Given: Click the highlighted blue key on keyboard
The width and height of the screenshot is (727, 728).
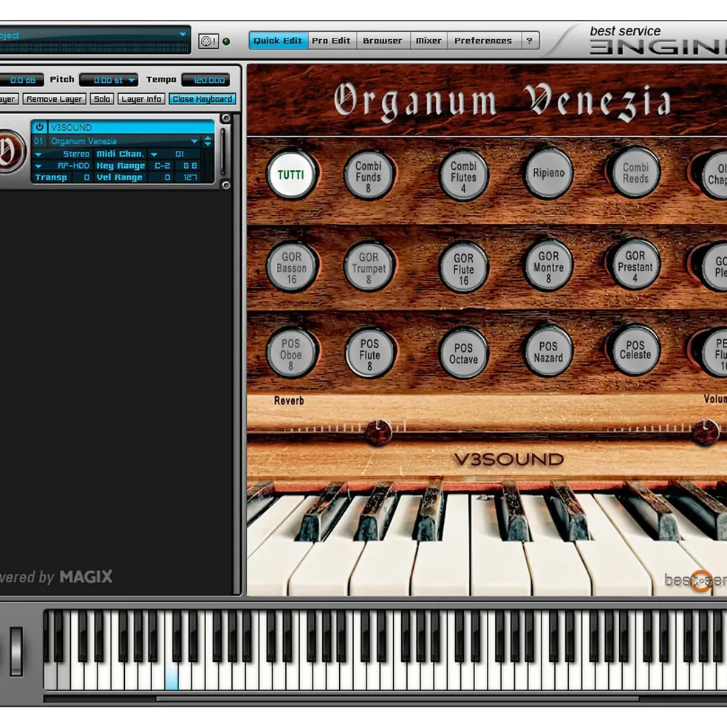Looking at the screenshot, I should click(x=171, y=676).
